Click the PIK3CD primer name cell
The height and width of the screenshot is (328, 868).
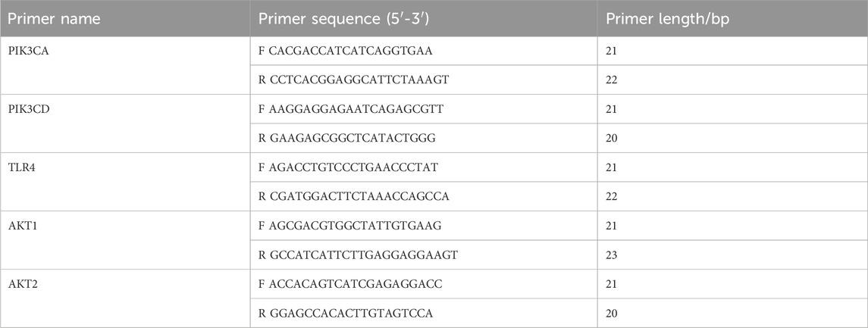coord(125,123)
